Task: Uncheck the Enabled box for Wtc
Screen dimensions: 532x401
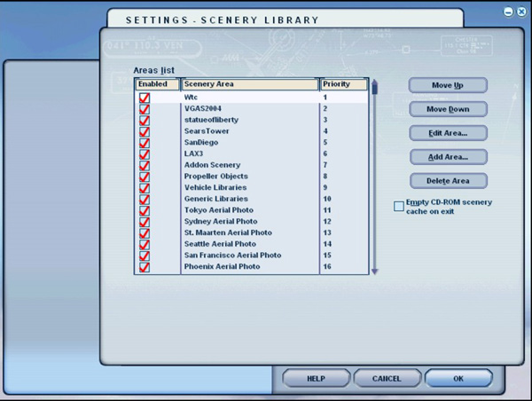Action: click(145, 98)
